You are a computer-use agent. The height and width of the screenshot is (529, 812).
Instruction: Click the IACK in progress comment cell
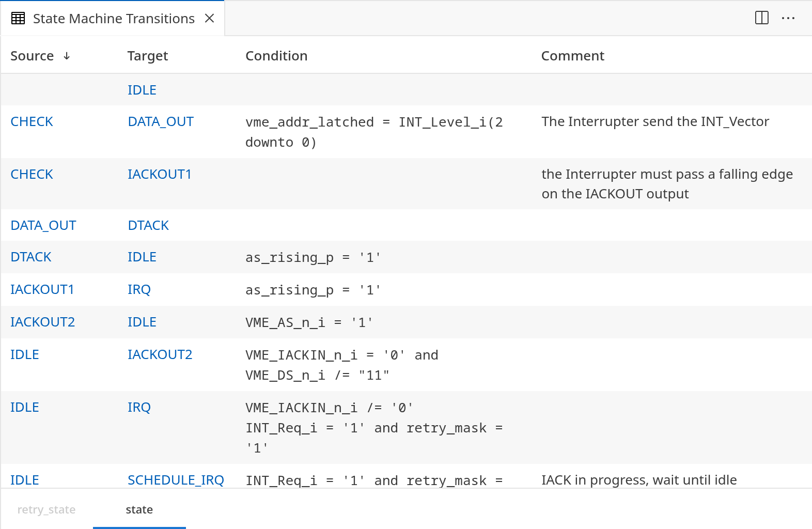click(639, 480)
